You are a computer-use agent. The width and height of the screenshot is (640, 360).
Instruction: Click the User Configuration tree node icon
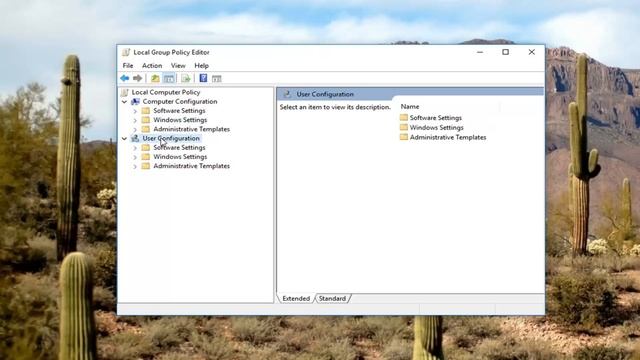(135, 138)
